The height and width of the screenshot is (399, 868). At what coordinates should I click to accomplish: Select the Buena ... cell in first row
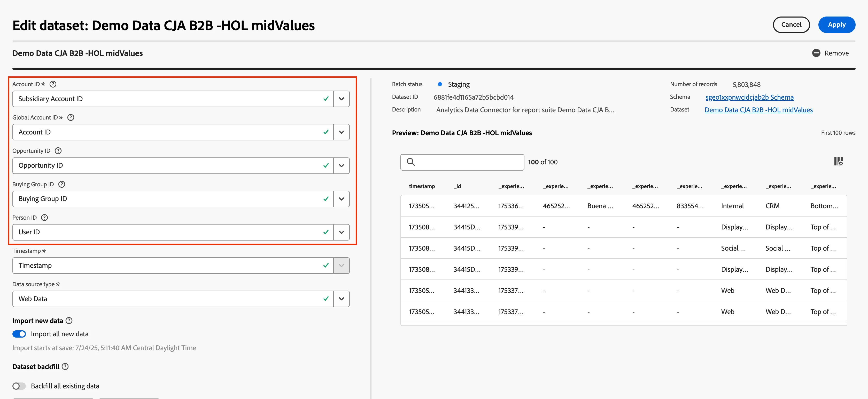pos(600,206)
